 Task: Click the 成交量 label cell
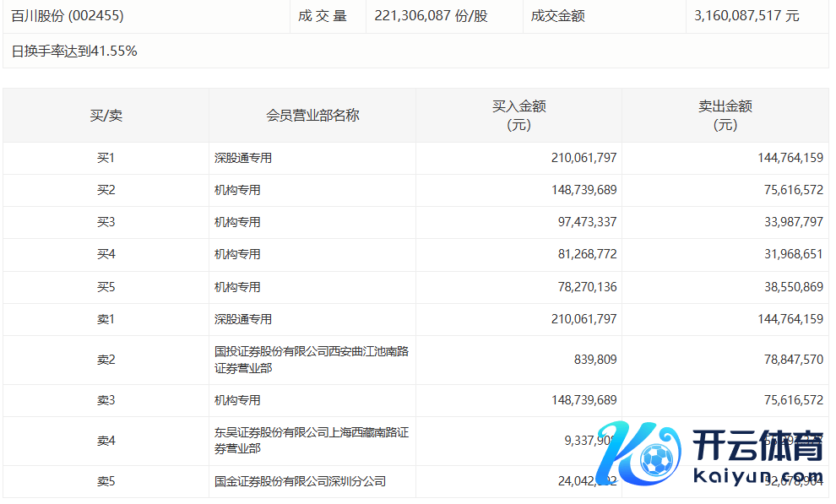(322, 16)
